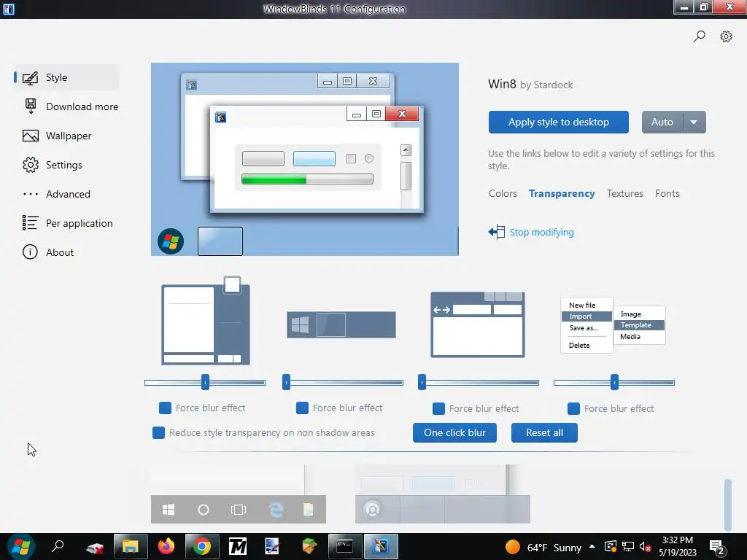This screenshot has height=560, width=747.
Task: Click the menu transparency slider handle
Action: coord(614,382)
